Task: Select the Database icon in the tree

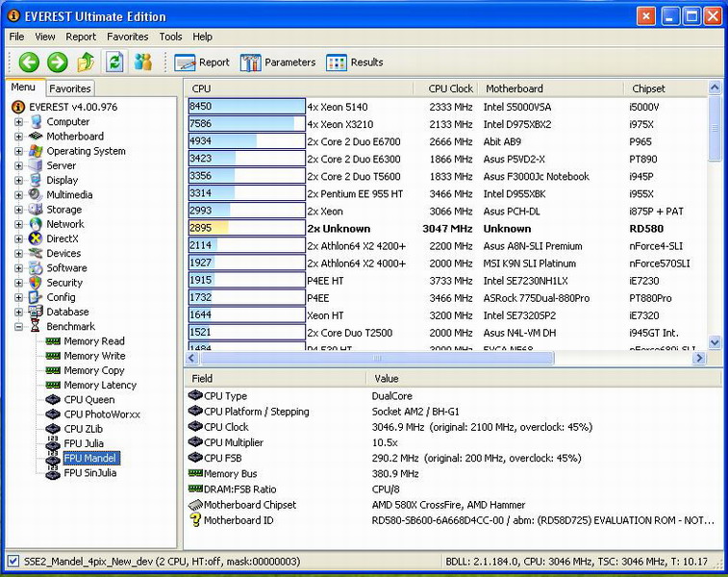Action: pyautogui.click(x=36, y=312)
